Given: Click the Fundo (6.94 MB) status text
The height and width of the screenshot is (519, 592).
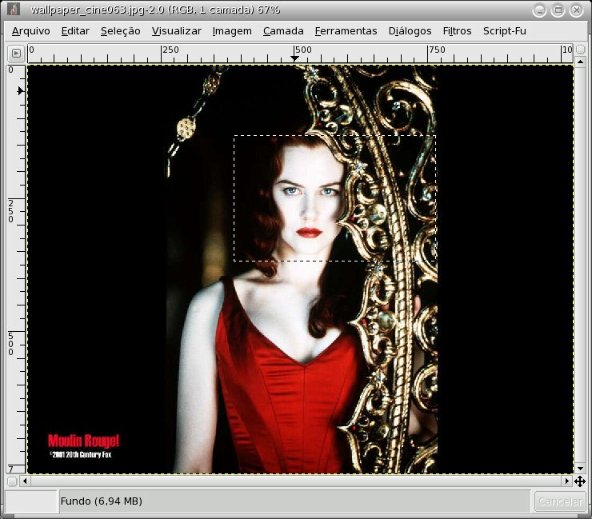Looking at the screenshot, I should 101,501.
